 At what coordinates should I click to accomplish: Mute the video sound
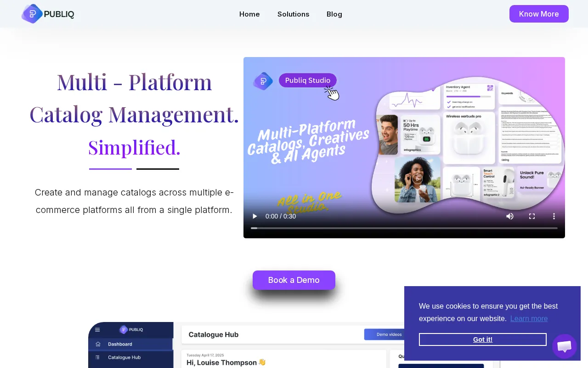coord(510,216)
